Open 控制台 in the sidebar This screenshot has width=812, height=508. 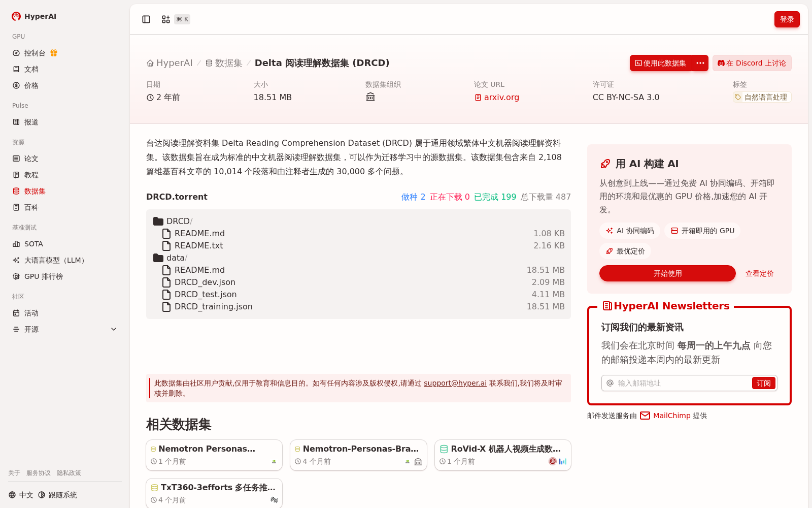(x=35, y=53)
